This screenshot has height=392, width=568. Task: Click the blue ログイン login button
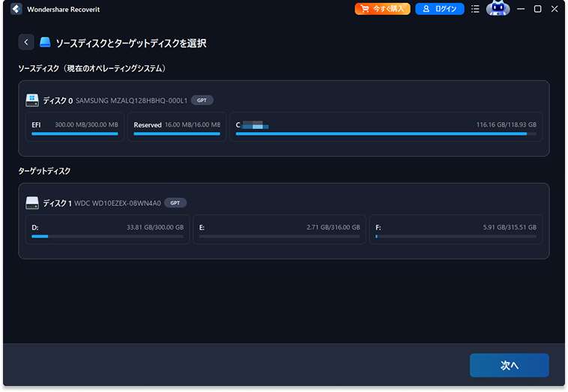click(x=440, y=9)
